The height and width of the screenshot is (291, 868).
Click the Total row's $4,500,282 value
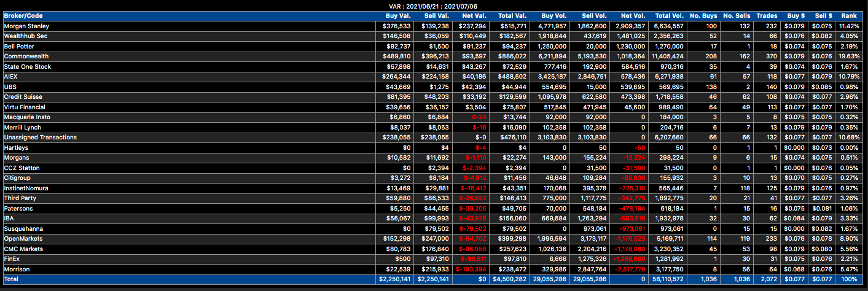pos(509,279)
